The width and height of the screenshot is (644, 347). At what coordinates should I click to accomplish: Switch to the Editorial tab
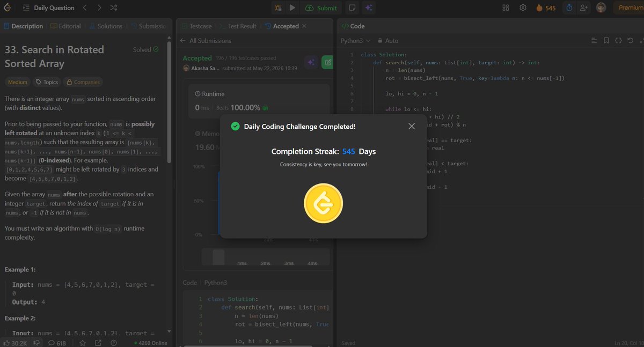[66, 26]
